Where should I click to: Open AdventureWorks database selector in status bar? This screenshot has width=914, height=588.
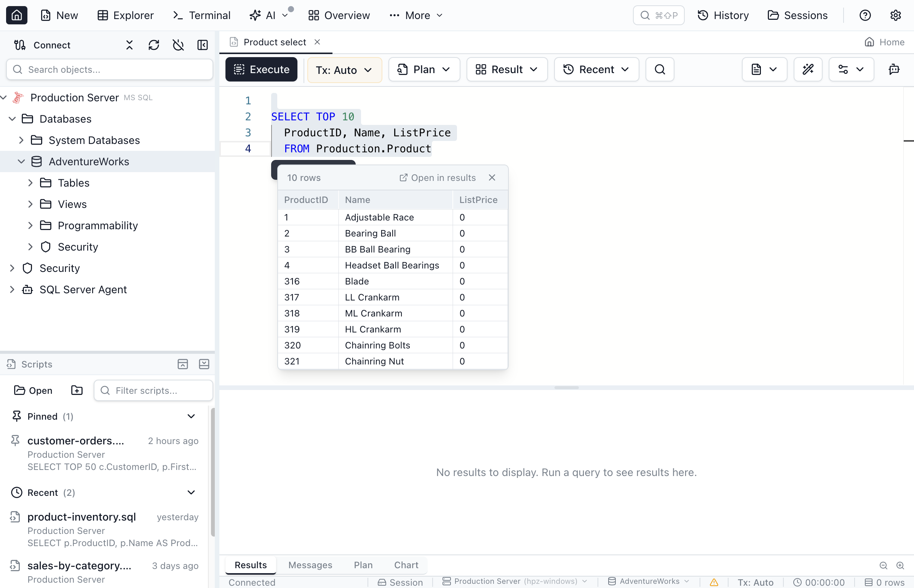point(649,582)
